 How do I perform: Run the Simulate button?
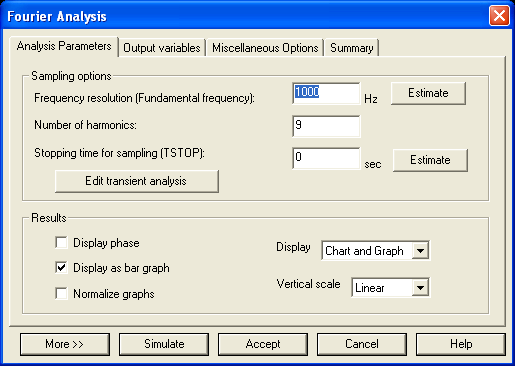164,344
